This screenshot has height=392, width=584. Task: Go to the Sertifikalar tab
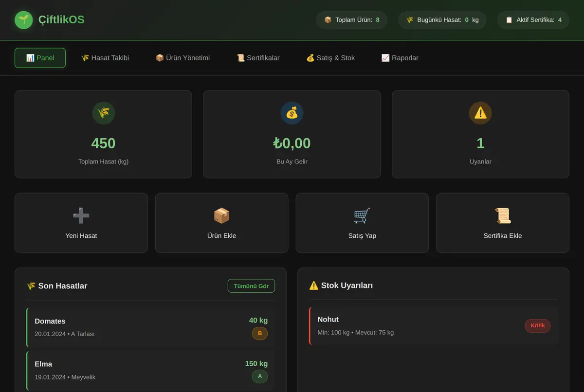point(258,58)
